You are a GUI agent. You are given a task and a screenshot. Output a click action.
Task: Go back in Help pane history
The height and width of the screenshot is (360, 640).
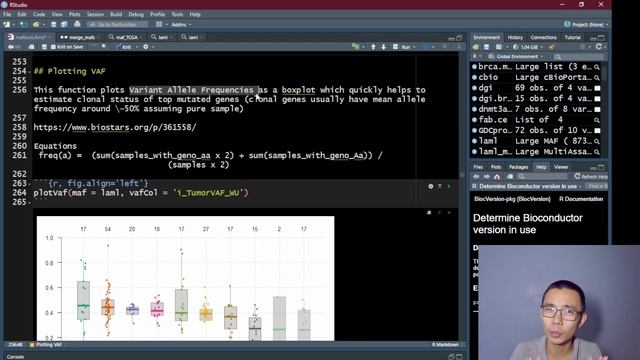(x=476, y=176)
